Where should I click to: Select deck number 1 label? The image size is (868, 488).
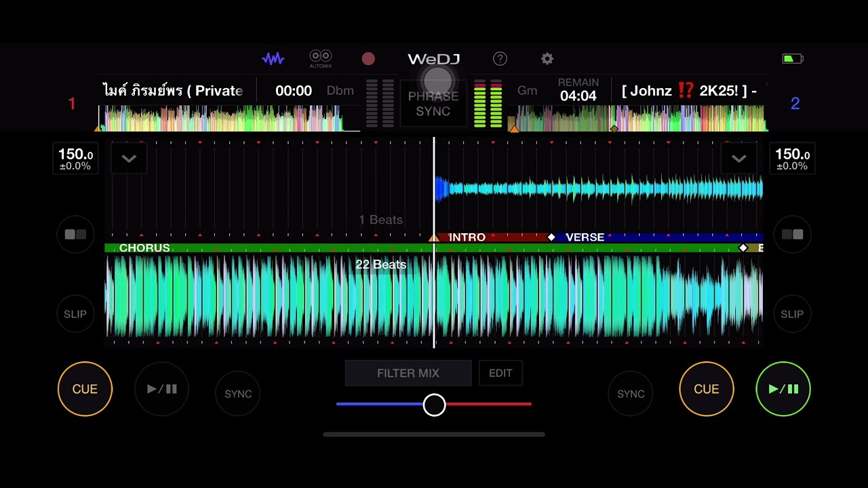(72, 104)
